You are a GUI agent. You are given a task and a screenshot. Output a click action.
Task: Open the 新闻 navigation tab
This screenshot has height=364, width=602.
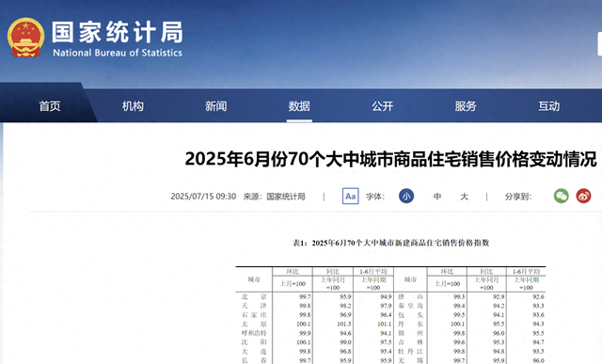tap(215, 106)
